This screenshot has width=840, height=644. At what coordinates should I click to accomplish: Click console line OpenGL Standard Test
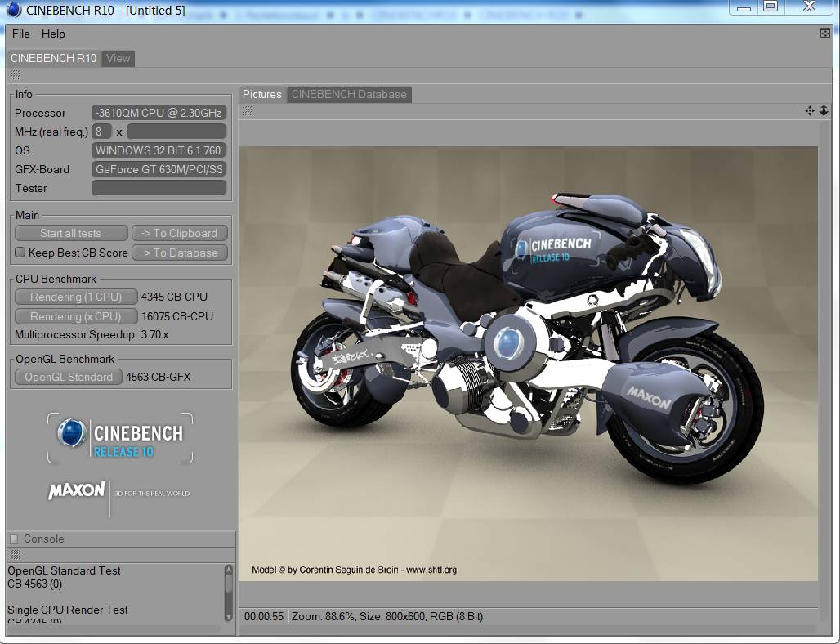coord(64,570)
